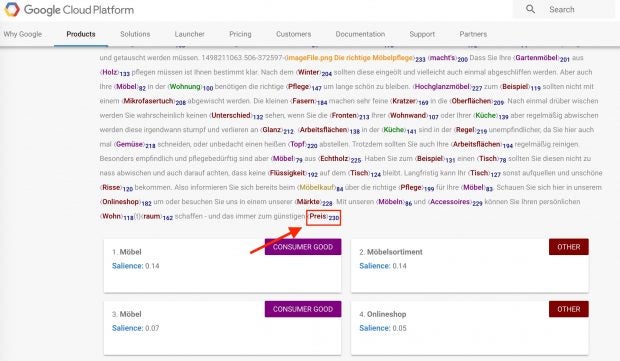Select the 3. Möbel entity card title
The height and width of the screenshot is (361, 620).
point(127,314)
